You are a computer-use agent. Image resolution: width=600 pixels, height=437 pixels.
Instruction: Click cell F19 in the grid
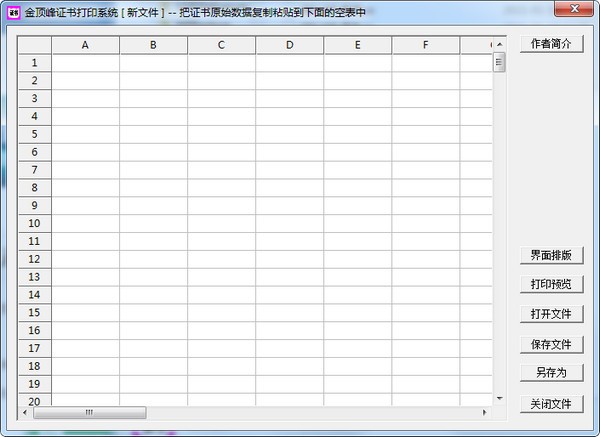[x=426, y=384]
